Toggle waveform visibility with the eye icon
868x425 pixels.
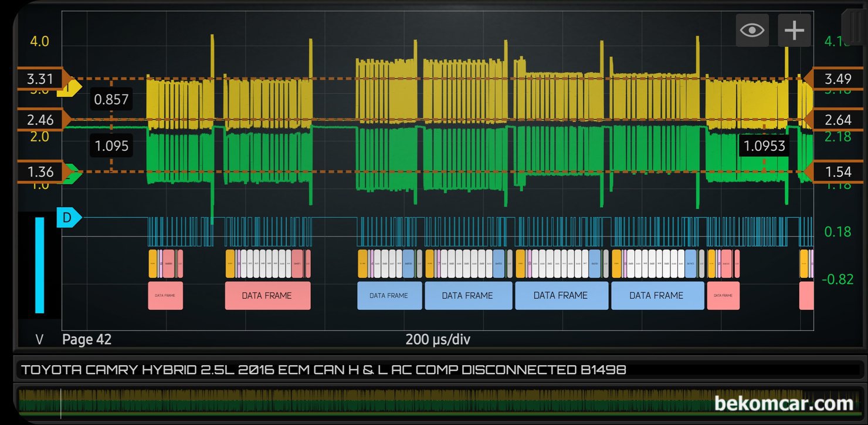752,30
